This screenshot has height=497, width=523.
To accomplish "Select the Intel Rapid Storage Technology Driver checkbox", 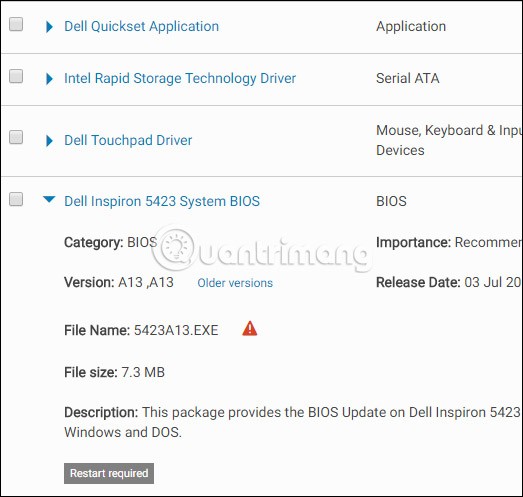I will pyautogui.click(x=16, y=76).
